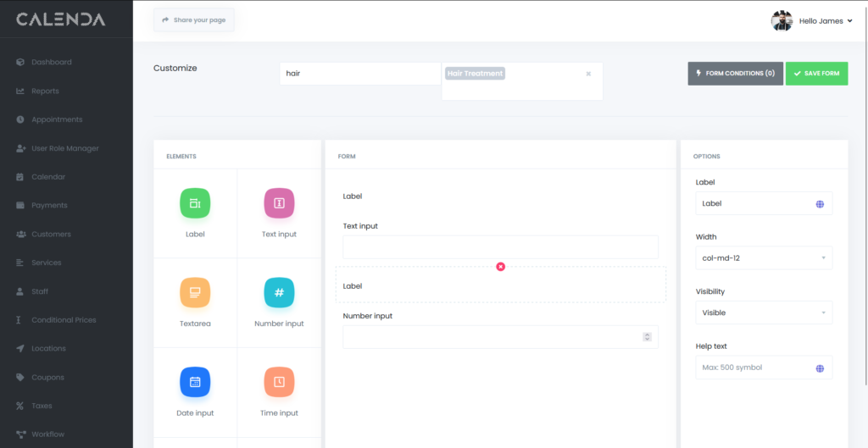Click the Share your page button
Screen dimensions: 868x448
[193, 19]
